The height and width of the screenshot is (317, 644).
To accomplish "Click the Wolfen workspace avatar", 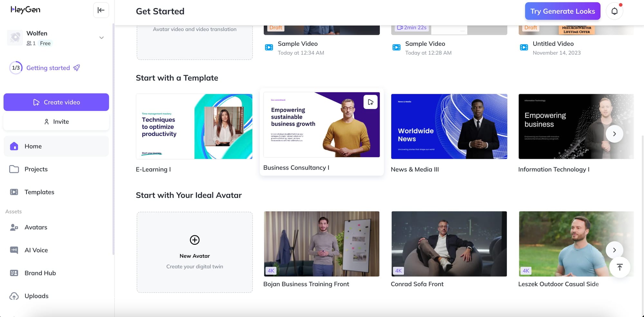I will tap(15, 37).
